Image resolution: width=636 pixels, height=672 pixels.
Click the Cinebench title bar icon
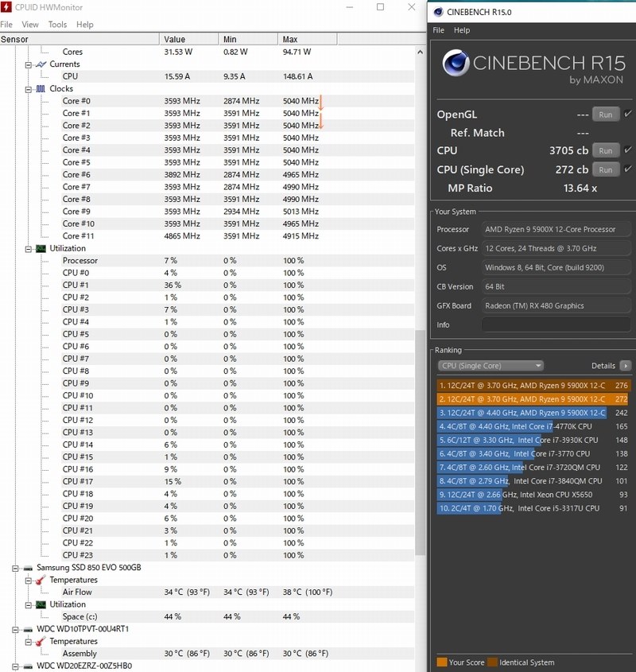point(438,12)
